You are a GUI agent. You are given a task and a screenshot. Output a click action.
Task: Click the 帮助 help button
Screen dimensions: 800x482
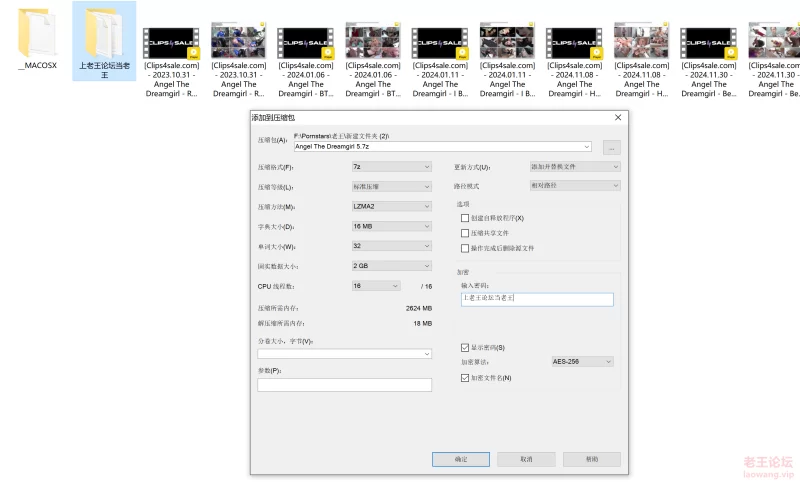592,459
